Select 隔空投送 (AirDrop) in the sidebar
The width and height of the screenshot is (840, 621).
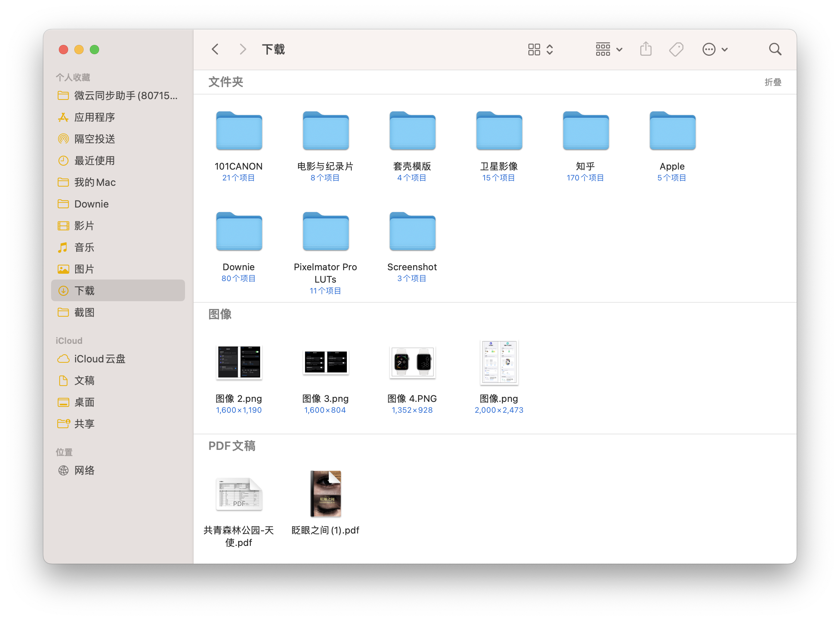[x=94, y=139]
